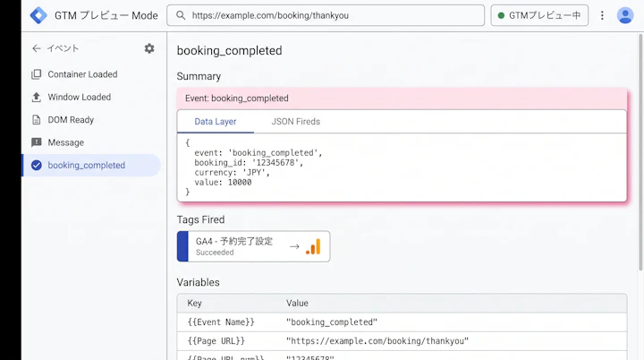Click the {{Page URL}} variable key

[x=216, y=341]
